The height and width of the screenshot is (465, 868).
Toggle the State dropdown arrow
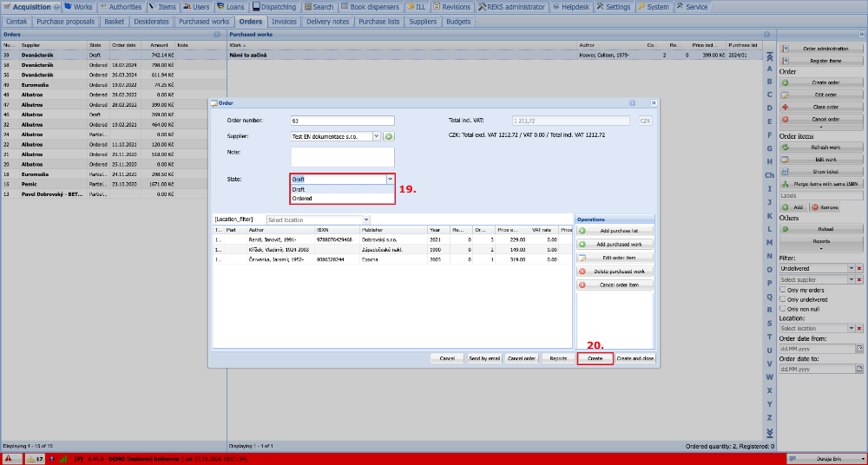pos(391,180)
